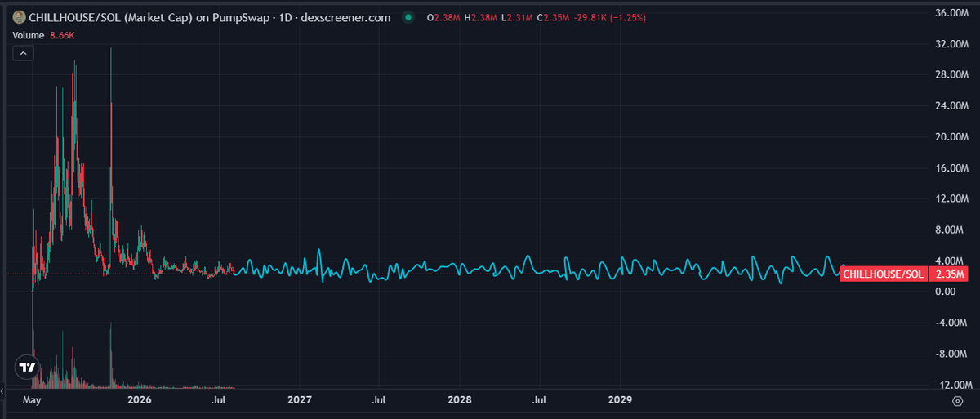Click the 2028 time axis label

(460, 401)
